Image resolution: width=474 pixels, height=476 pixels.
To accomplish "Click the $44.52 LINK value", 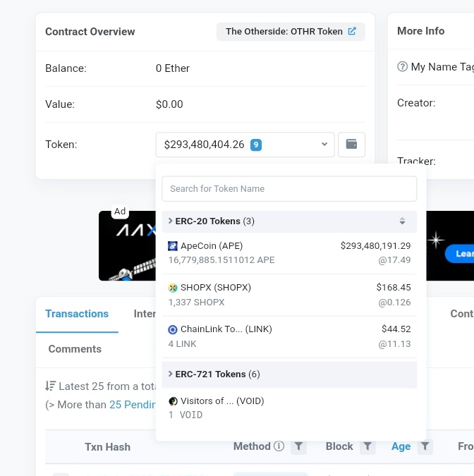I will [396, 329].
